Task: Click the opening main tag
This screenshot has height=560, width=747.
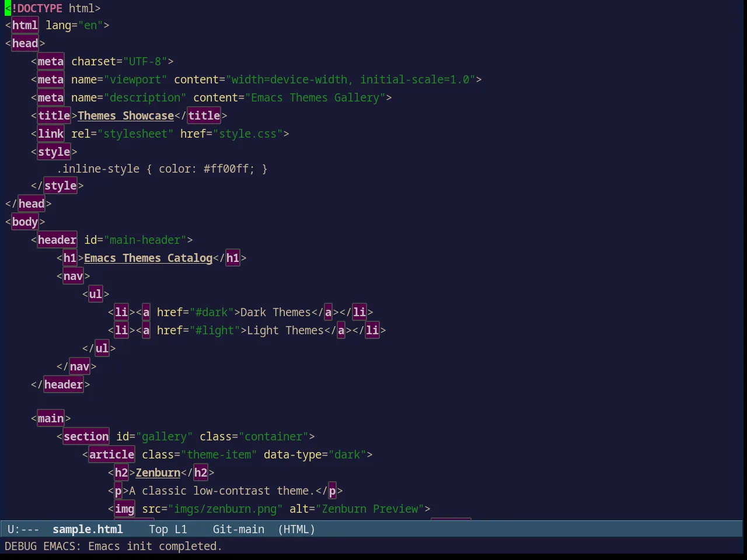Action: 51,418
